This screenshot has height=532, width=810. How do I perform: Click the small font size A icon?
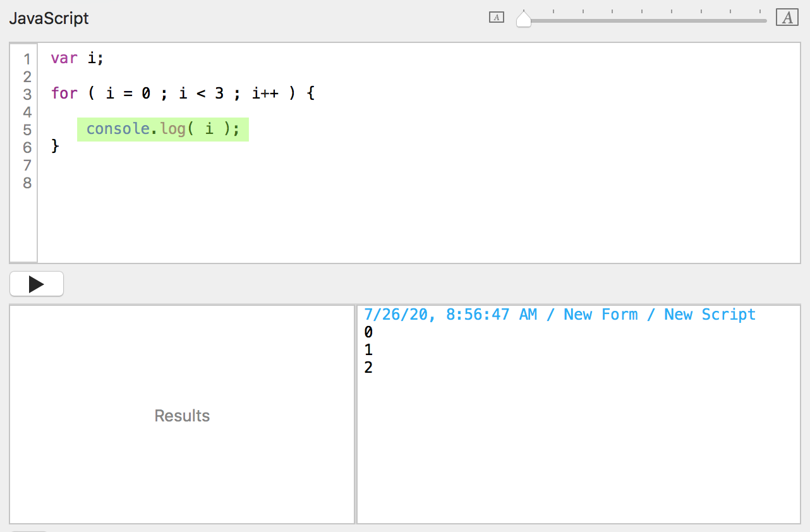[x=497, y=18]
